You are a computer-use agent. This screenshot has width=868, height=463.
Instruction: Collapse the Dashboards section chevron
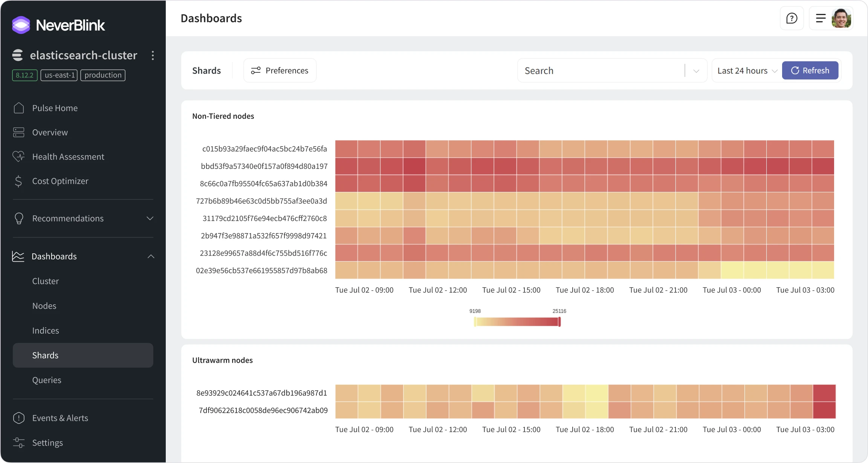coord(151,256)
